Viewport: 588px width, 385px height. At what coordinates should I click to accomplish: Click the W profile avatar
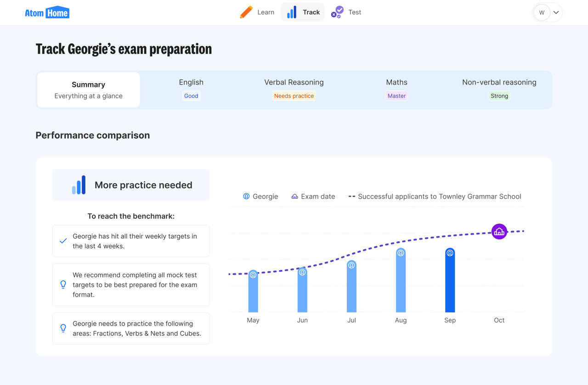point(542,12)
